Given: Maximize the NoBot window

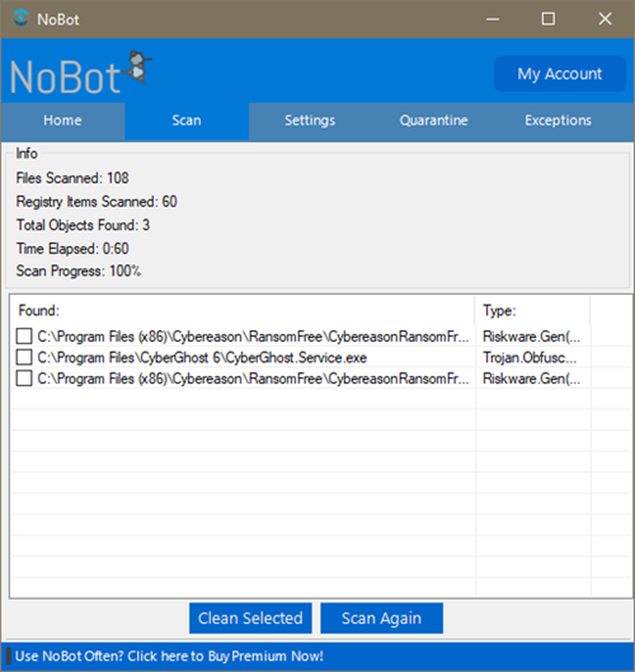Looking at the screenshot, I should (x=548, y=19).
